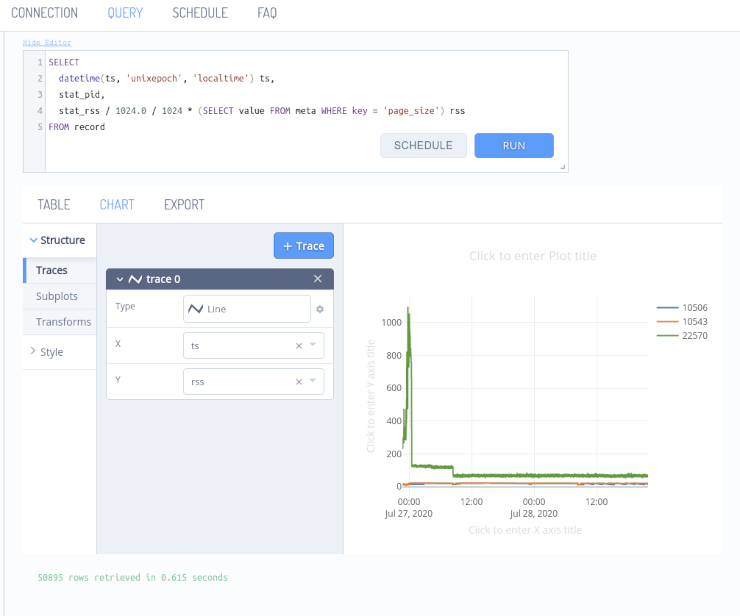The width and height of the screenshot is (740, 616).
Task: Toggle legend entry 10543
Action: point(682,322)
